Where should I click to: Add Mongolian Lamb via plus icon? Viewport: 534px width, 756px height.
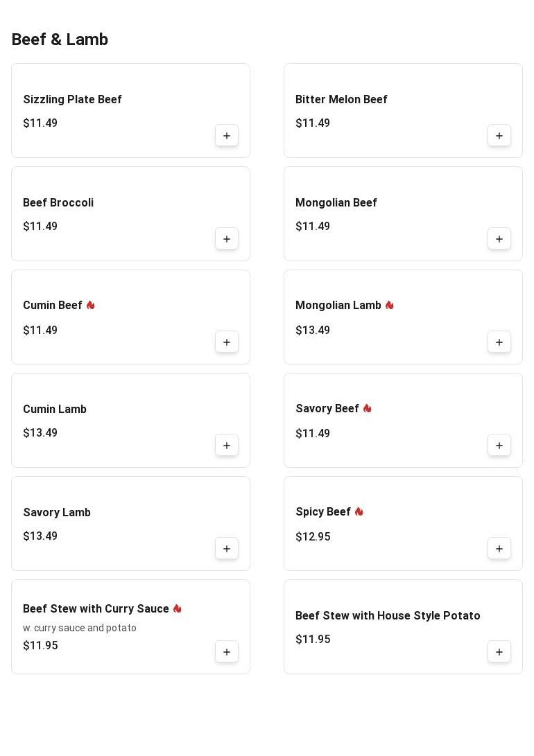pyautogui.click(x=499, y=342)
